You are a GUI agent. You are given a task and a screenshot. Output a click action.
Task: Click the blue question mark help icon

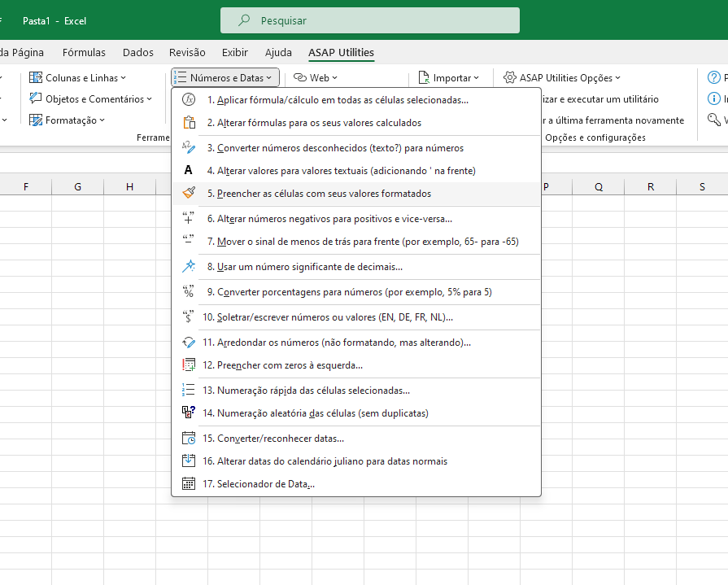tap(713, 77)
